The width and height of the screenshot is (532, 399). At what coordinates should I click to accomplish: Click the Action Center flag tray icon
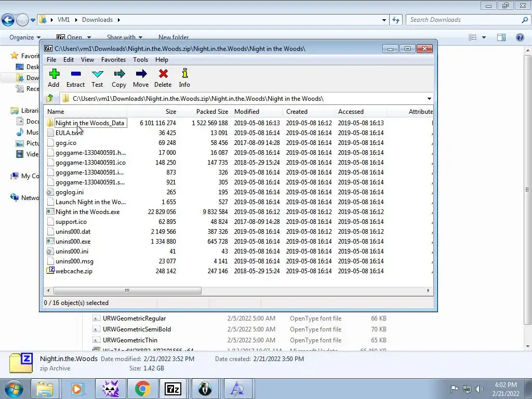(x=454, y=389)
